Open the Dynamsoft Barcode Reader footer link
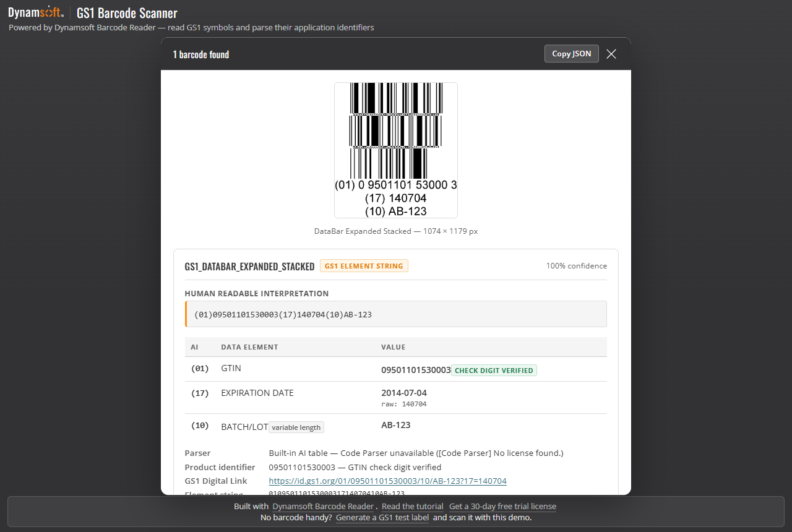792x532 pixels. pyautogui.click(x=324, y=506)
